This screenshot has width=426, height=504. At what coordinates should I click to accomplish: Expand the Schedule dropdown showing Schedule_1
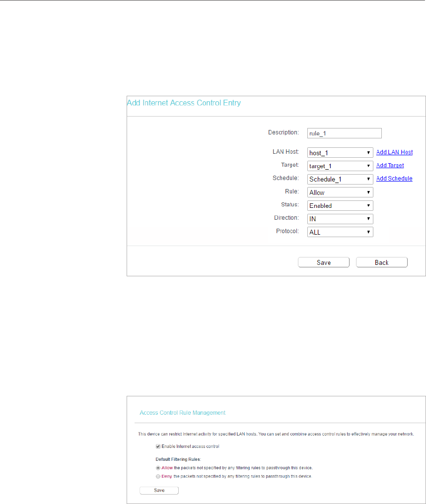340,179
